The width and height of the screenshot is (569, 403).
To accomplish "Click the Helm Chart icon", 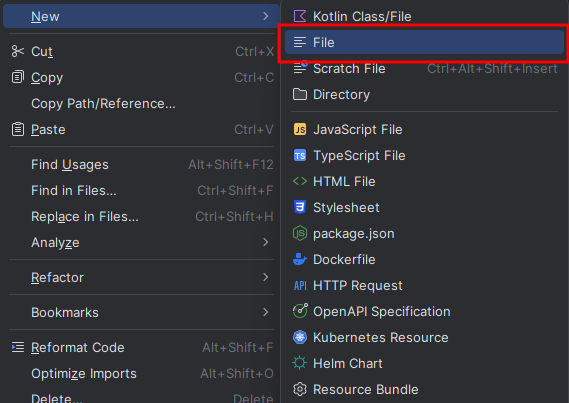I will click(x=300, y=363).
